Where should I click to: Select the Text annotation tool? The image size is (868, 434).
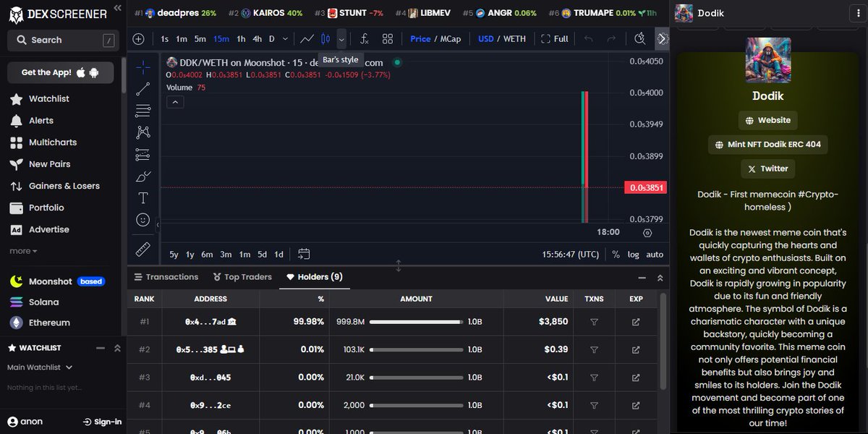143,197
